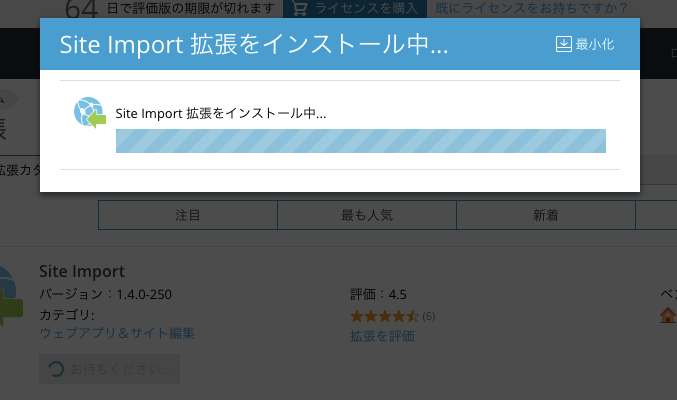Click the カテゴリ: label
The image size is (677, 400).
click(67, 314)
